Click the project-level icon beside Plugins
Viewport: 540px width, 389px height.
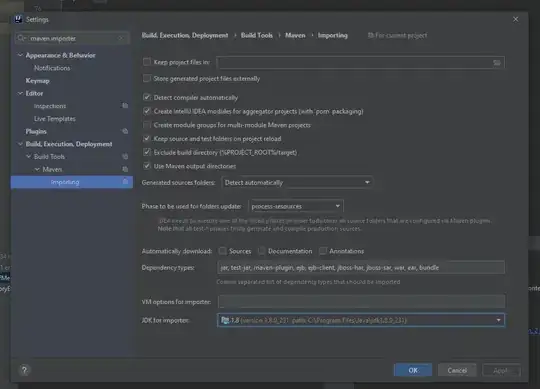[125, 131]
